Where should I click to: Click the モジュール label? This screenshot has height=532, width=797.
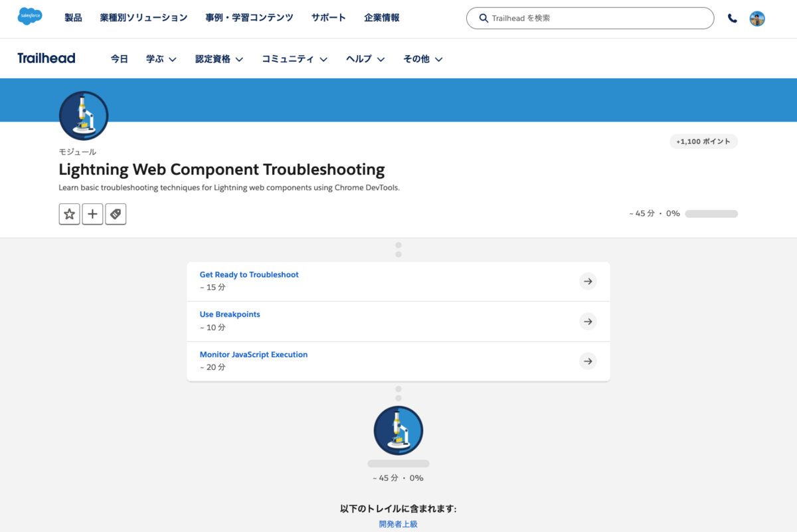(77, 152)
